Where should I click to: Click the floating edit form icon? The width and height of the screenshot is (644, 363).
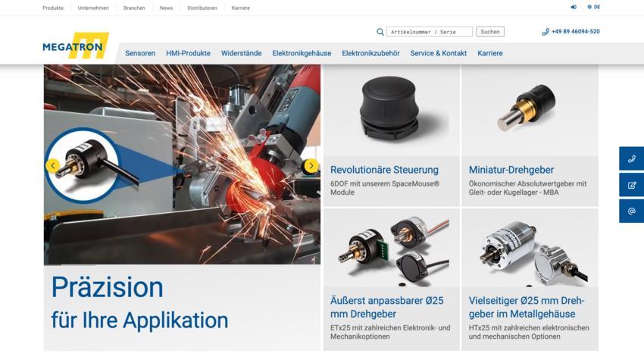(631, 185)
